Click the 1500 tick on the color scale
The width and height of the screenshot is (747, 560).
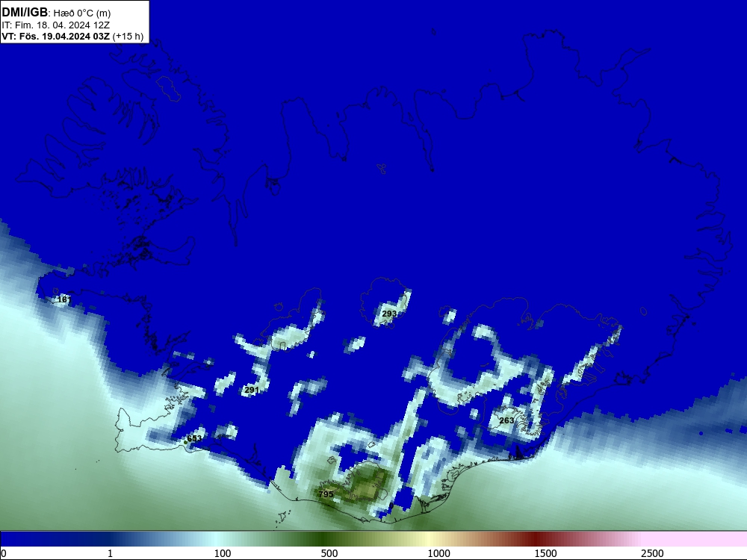(545, 553)
